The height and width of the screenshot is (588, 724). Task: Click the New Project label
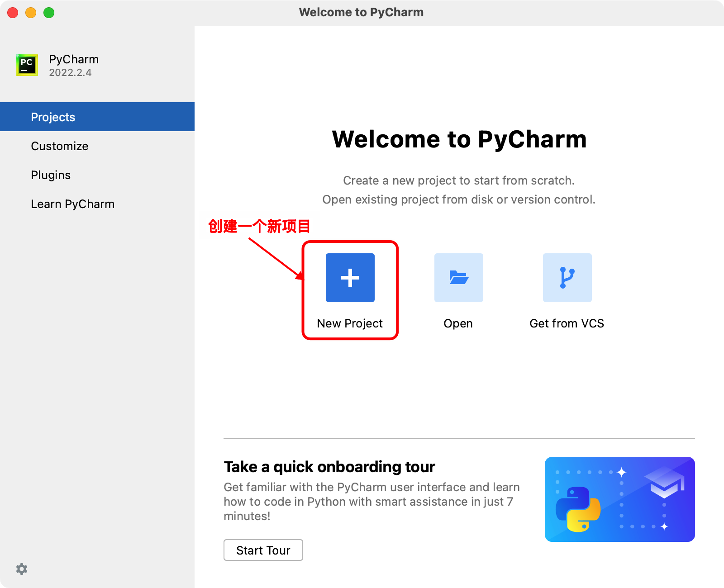point(350,323)
